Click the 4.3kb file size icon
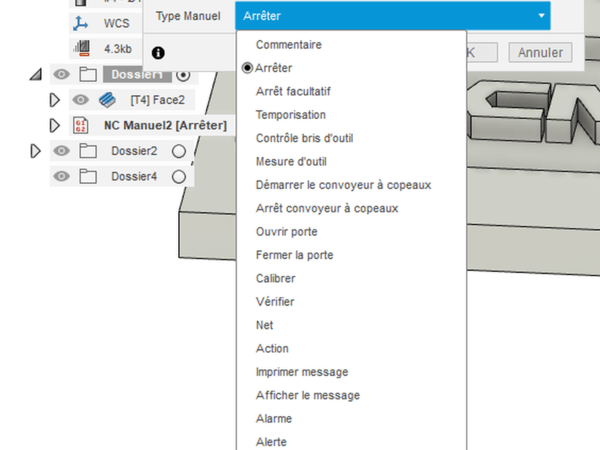The image size is (600, 450). pos(81,47)
